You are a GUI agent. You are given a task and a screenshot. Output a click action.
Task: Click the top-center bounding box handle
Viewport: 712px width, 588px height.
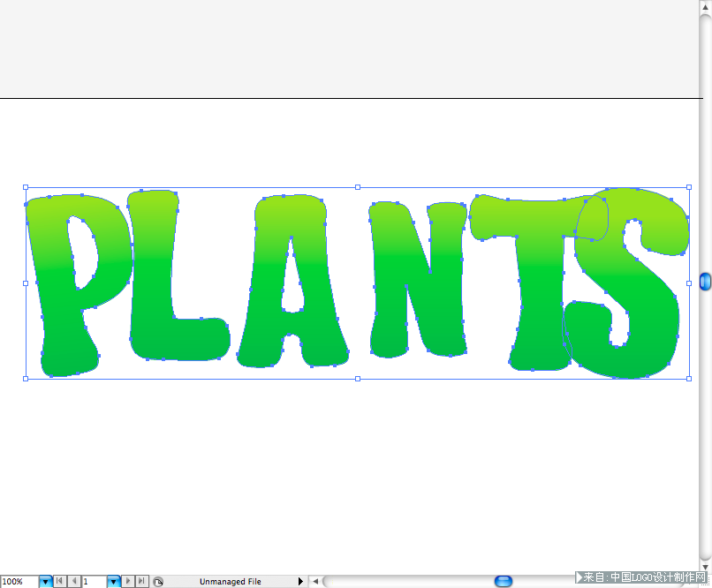point(358,187)
